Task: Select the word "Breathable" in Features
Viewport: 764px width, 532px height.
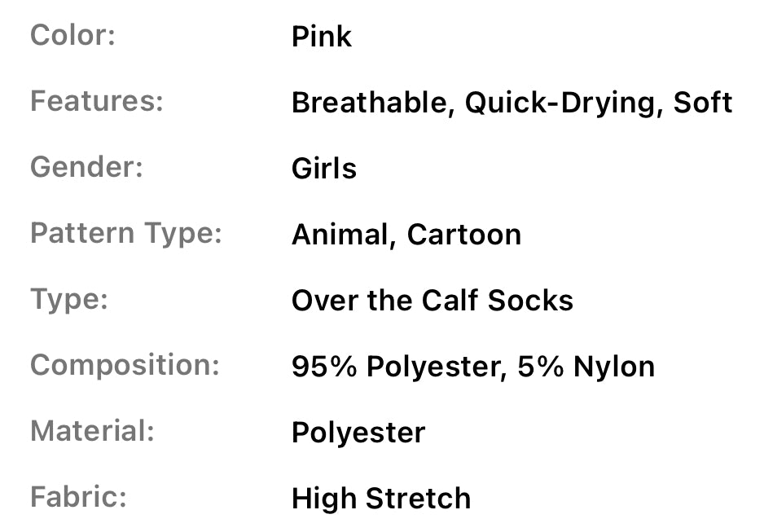Action: 371,103
